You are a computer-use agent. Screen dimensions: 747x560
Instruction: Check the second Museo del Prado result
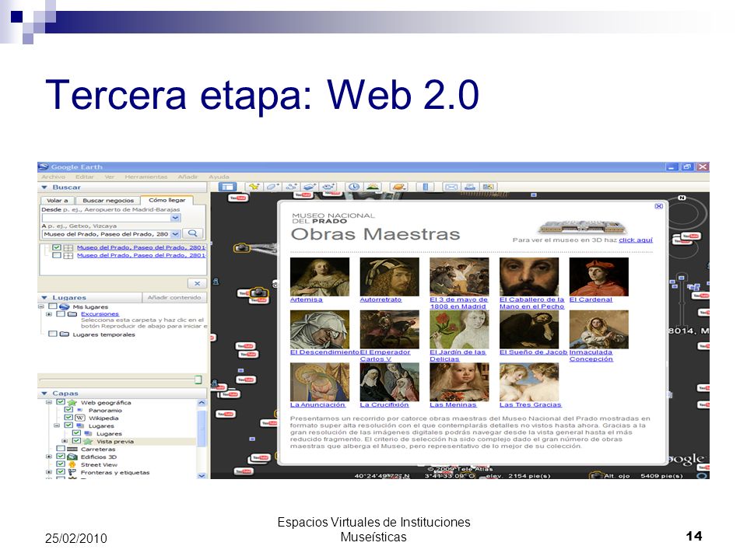coord(57,255)
